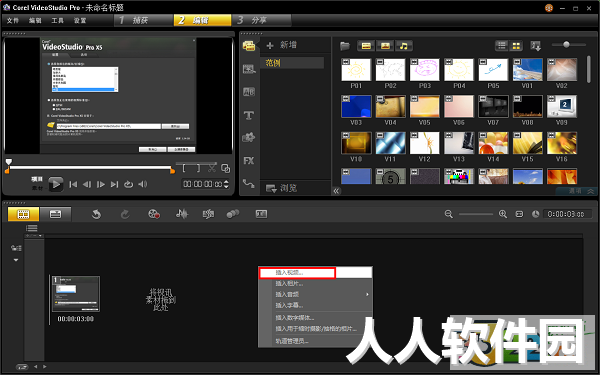The height and width of the screenshot is (375, 600).
Task: Open the 设置 menu
Action: 80,21
